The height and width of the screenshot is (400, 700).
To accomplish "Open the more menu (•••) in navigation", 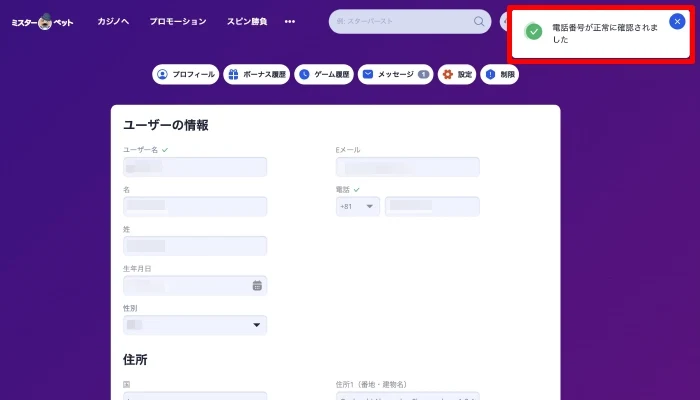I will click(x=290, y=21).
